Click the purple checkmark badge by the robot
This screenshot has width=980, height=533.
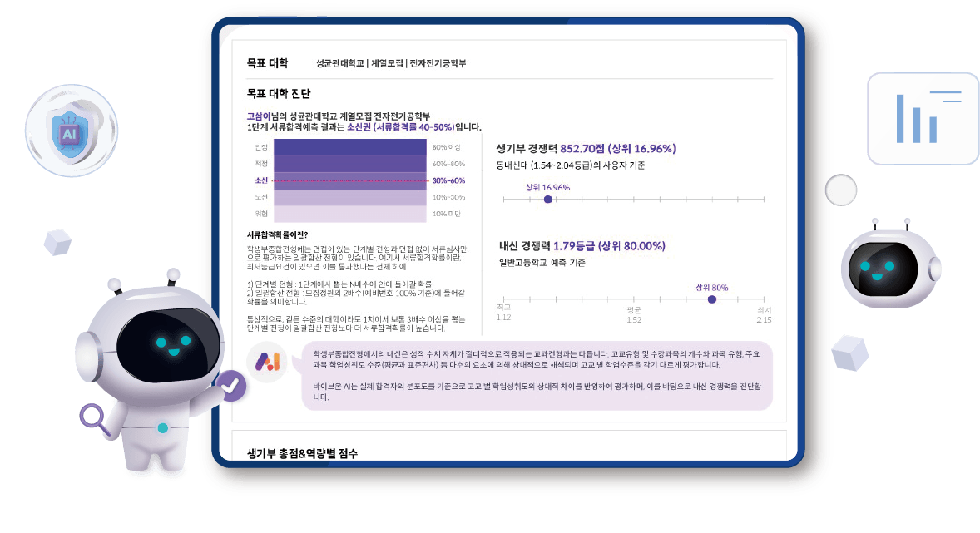[x=230, y=386]
